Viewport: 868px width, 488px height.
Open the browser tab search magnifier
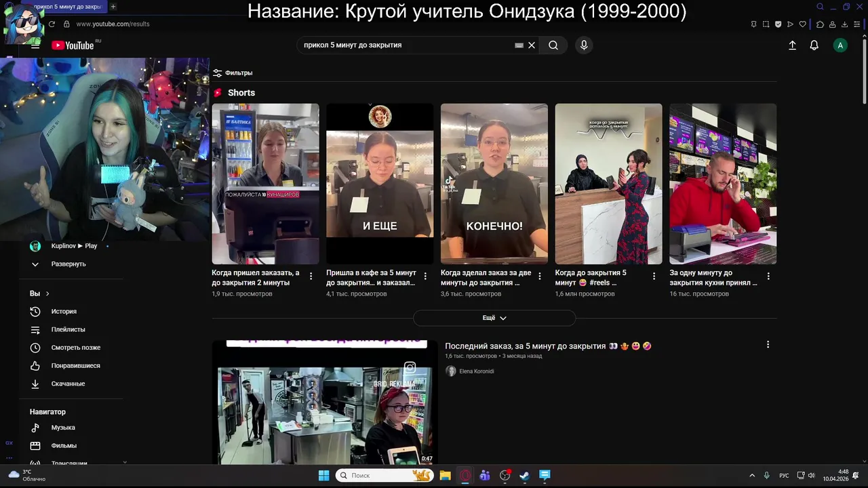click(820, 7)
